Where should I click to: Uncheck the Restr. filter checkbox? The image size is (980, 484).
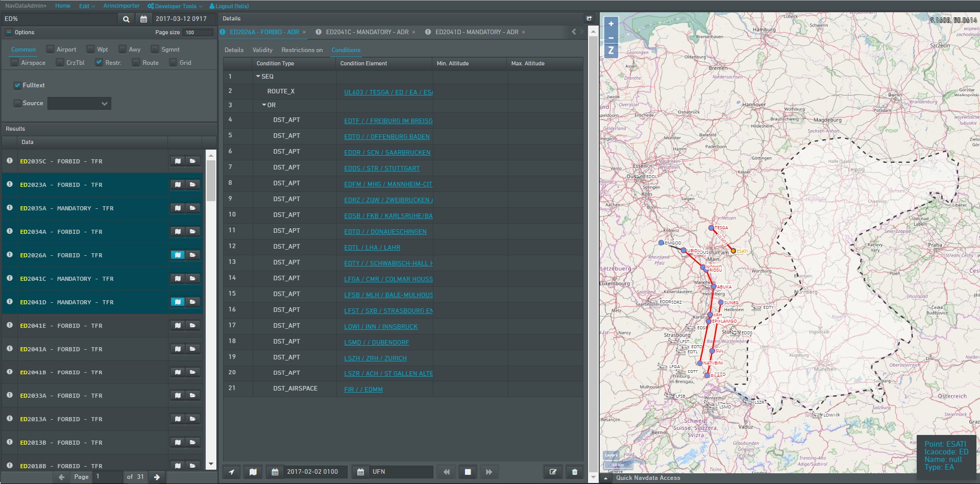click(x=99, y=63)
